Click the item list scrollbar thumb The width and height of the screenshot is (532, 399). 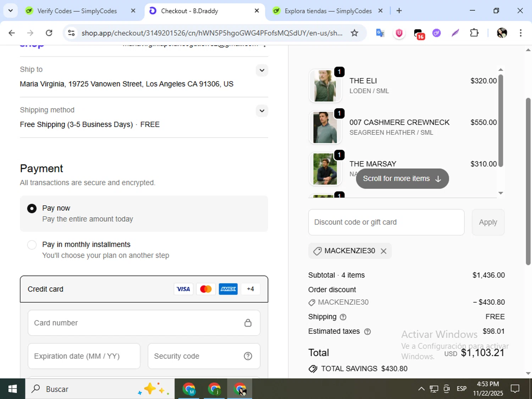pyautogui.click(x=501, y=120)
